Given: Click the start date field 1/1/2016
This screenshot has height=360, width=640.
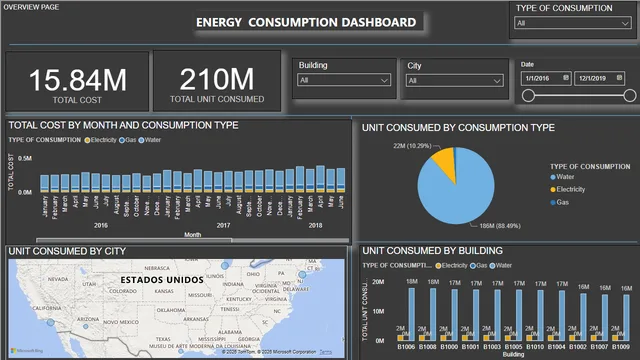Looking at the screenshot, I should (546, 78).
